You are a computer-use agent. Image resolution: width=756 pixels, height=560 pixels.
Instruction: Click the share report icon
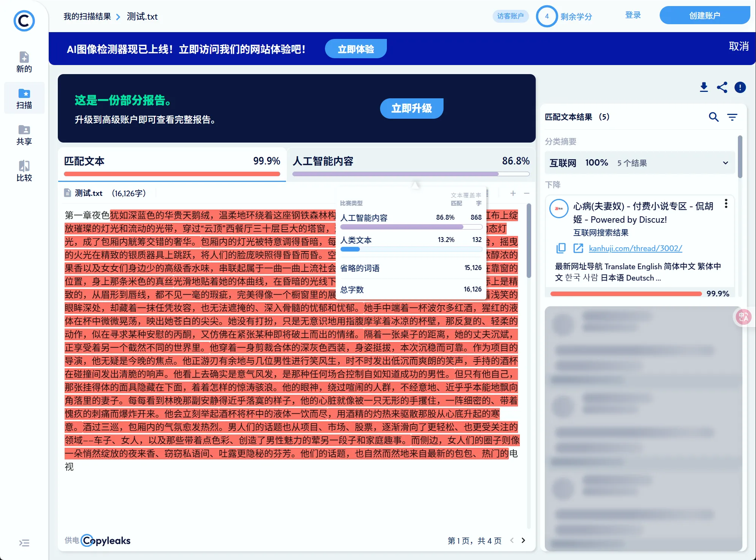[x=722, y=87]
